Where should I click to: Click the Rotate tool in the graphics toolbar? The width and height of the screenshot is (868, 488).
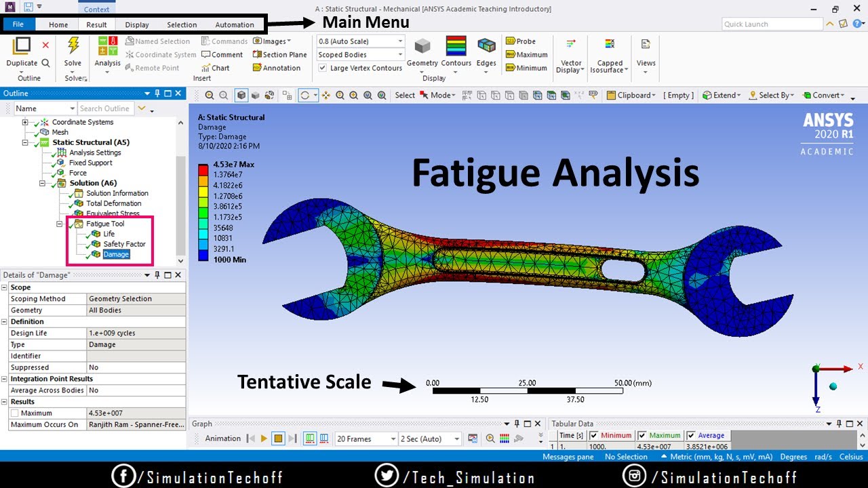[304, 96]
